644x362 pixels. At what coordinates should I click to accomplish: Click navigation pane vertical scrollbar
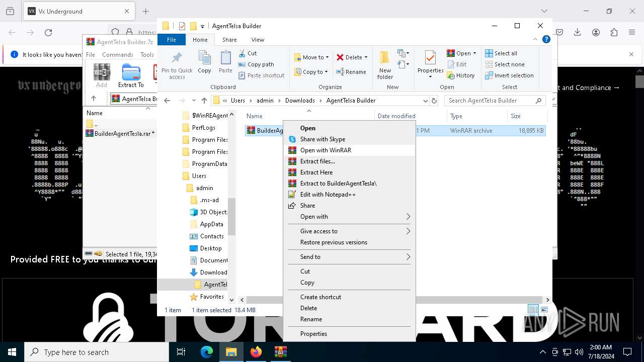[x=231, y=216]
